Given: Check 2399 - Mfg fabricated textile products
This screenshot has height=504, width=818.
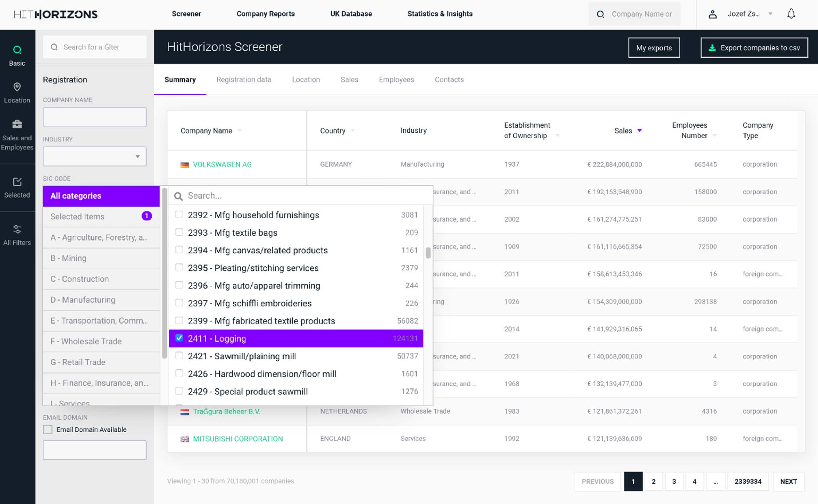Looking at the screenshot, I should (x=179, y=320).
